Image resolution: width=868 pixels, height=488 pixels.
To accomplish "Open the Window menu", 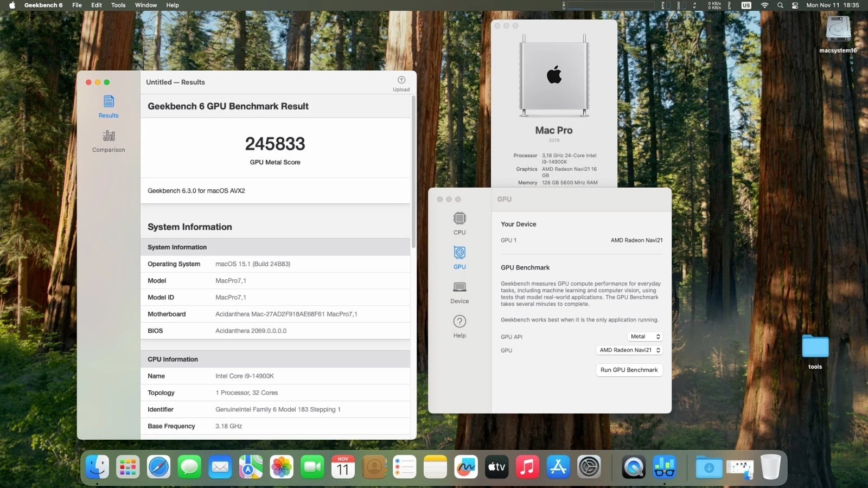I will (146, 5).
